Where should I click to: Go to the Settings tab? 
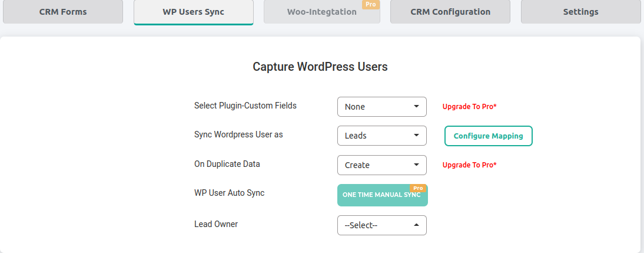pos(581,12)
